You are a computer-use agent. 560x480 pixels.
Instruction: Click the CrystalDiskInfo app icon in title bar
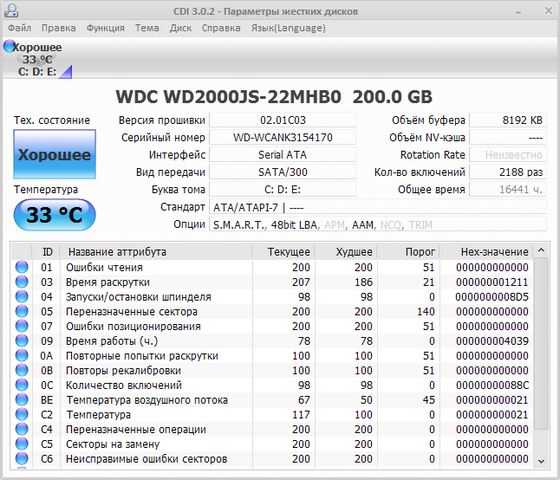(x=11, y=11)
